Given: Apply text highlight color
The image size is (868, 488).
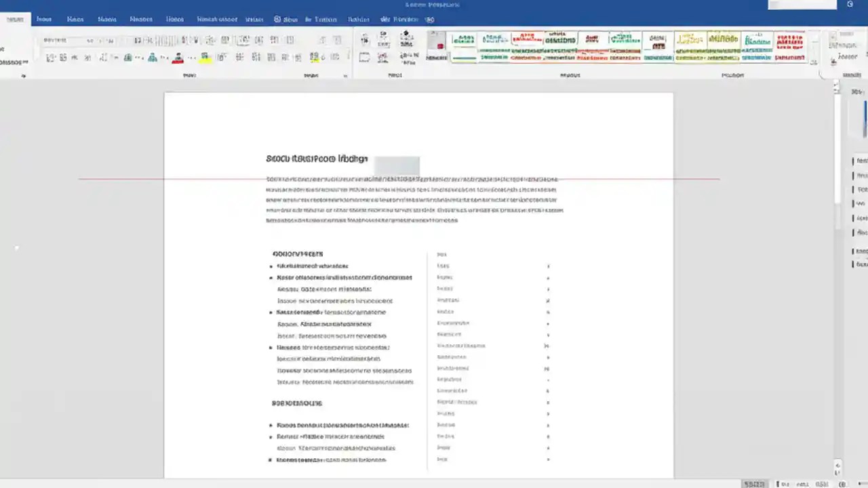Looking at the screenshot, I should 205,57.
